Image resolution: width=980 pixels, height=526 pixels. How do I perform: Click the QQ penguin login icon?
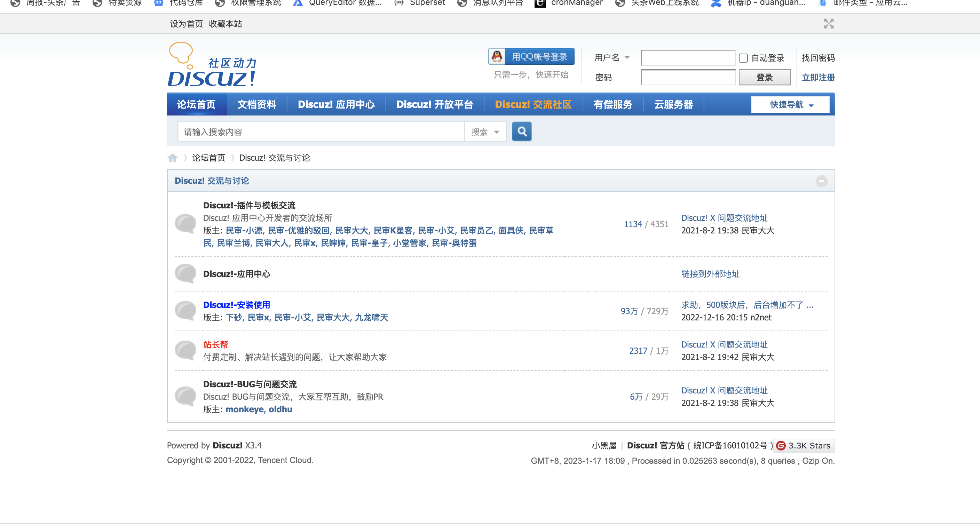[x=497, y=57]
